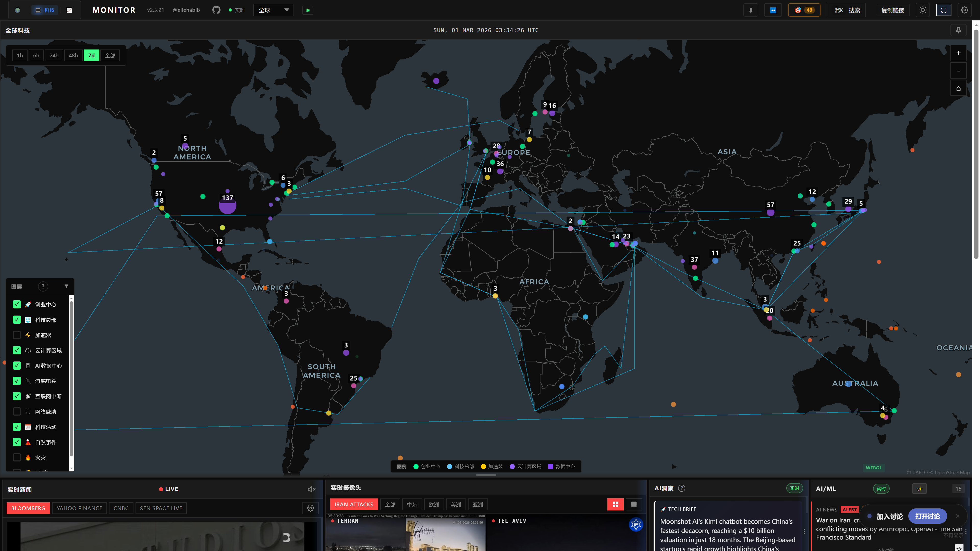Enable the 网络威胁 layer checkbox
The image size is (980, 551).
(17, 411)
